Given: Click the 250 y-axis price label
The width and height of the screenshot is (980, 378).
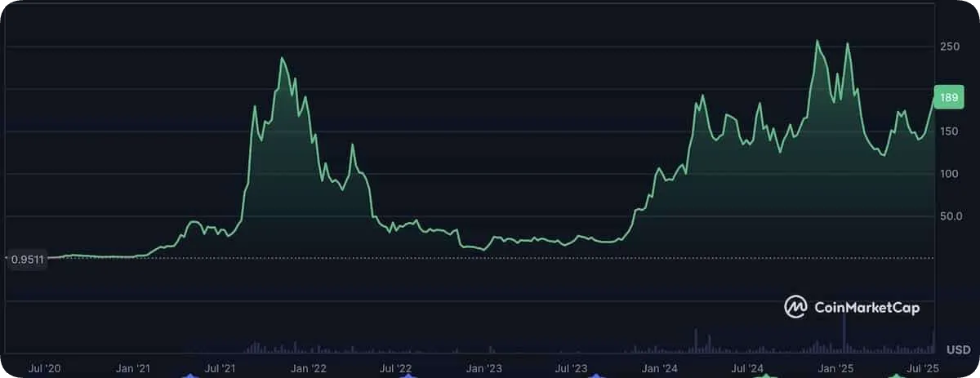Looking at the screenshot, I should click(949, 47).
